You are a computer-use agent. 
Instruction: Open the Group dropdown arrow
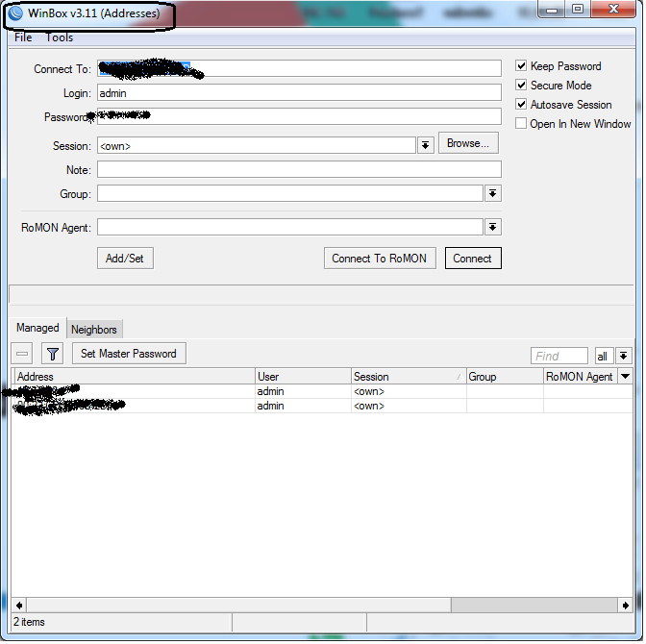click(493, 193)
